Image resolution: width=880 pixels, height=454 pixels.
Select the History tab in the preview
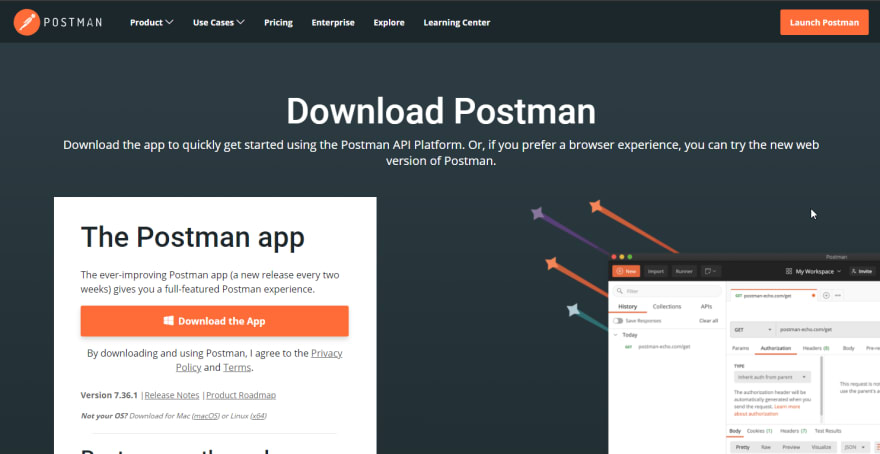click(x=627, y=306)
